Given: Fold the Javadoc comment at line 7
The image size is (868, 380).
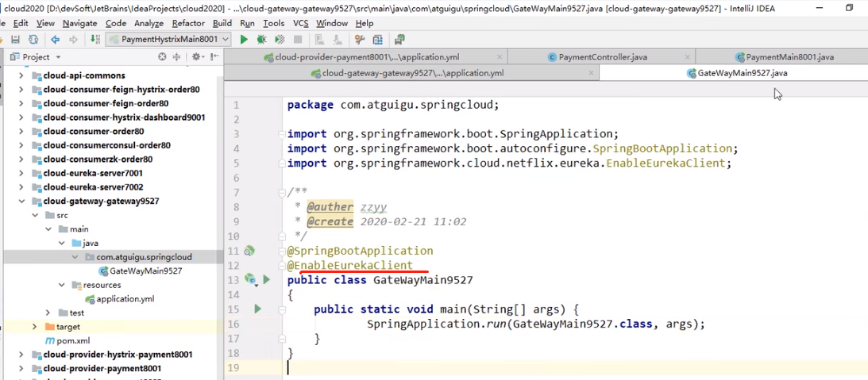Looking at the screenshot, I should [283, 193].
